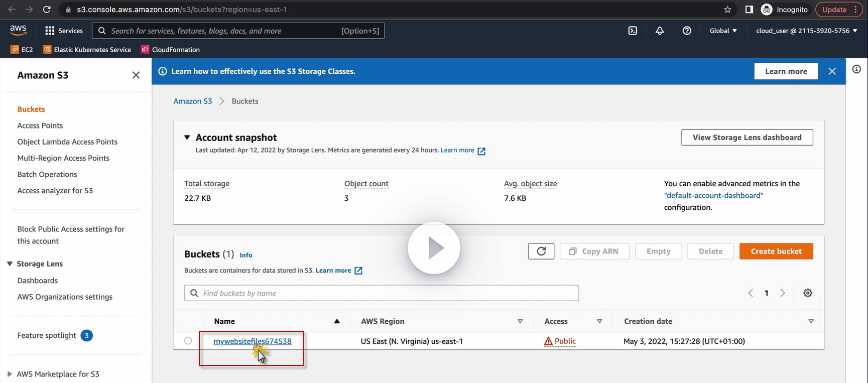The width and height of the screenshot is (868, 383).
Task: Open AWS Organizations settings
Action: [x=65, y=297]
